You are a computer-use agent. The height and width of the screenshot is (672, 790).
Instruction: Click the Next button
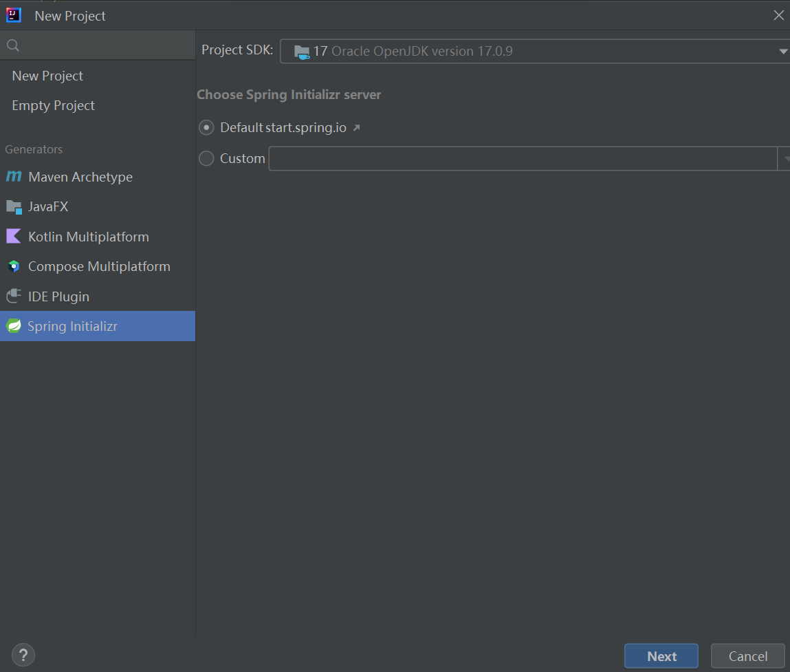click(x=661, y=656)
